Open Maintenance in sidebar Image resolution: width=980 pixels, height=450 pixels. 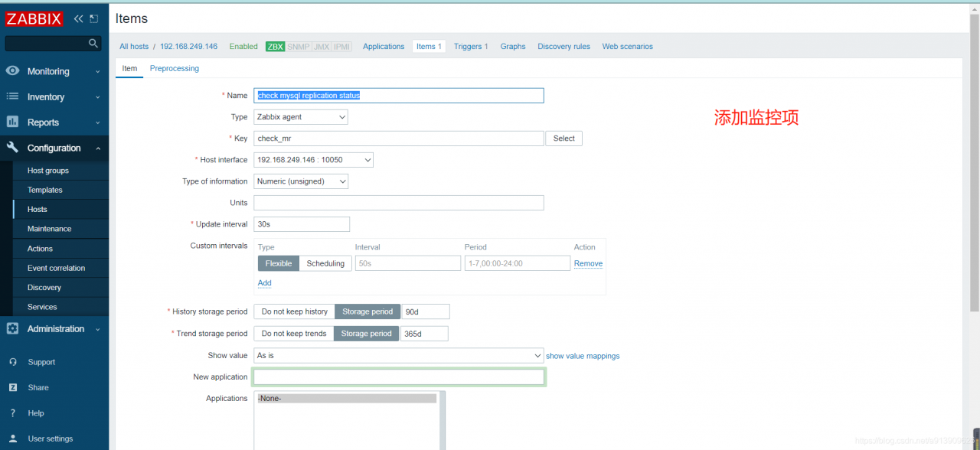(x=50, y=229)
